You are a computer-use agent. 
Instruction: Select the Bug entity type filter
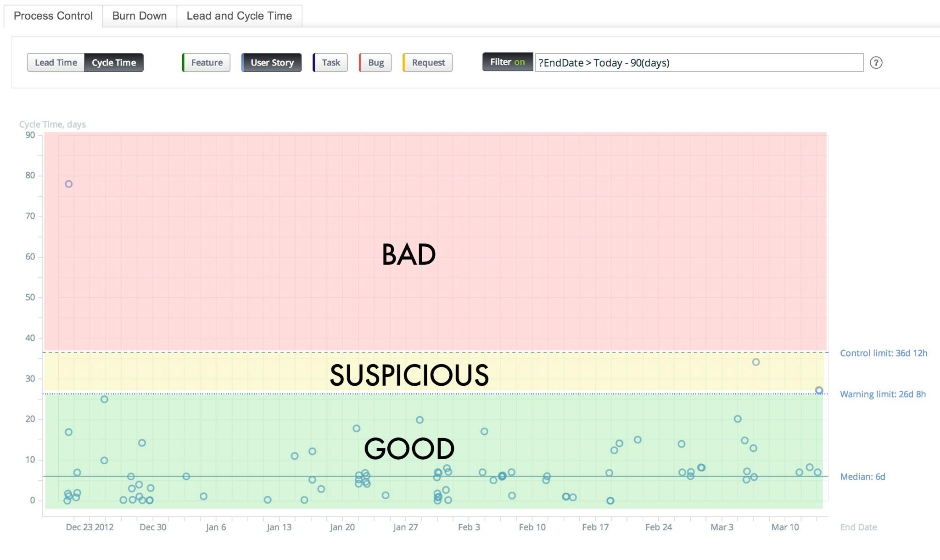coord(375,62)
